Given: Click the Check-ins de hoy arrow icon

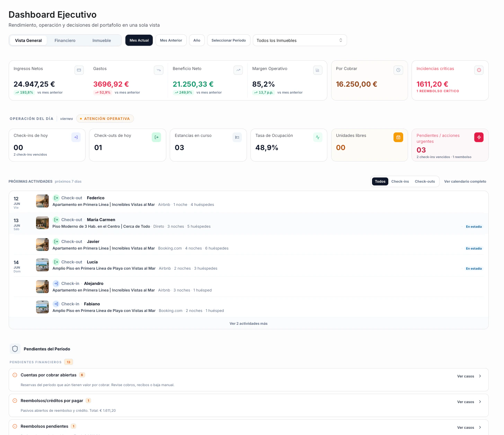Looking at the screenshot, I should [x=76, y=137].
